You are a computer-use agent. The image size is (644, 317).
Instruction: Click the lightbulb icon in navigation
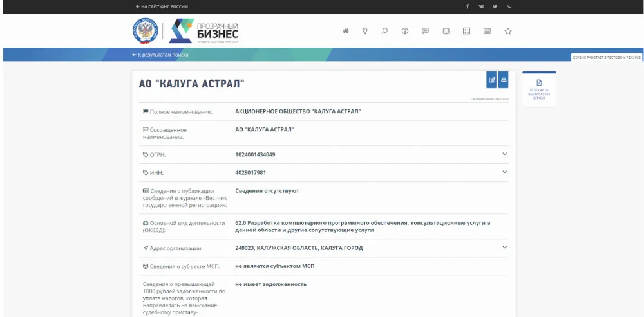(x=365, y=31)
